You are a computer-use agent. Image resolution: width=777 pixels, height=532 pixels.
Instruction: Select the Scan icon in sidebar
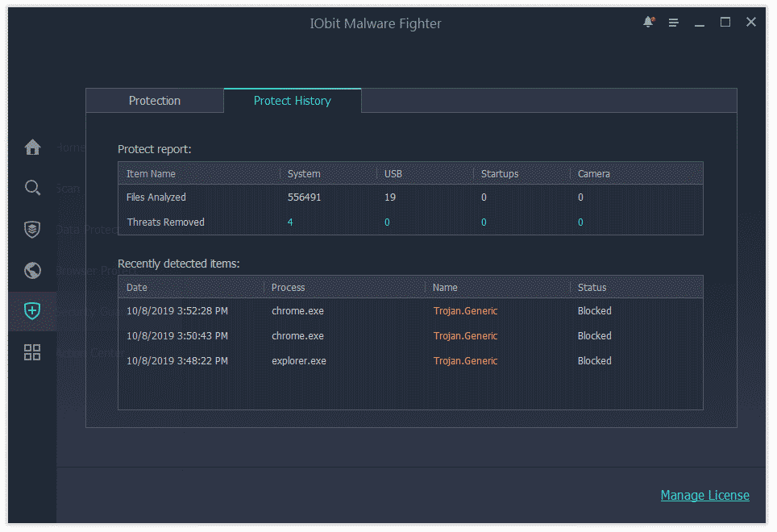point(32,188)
